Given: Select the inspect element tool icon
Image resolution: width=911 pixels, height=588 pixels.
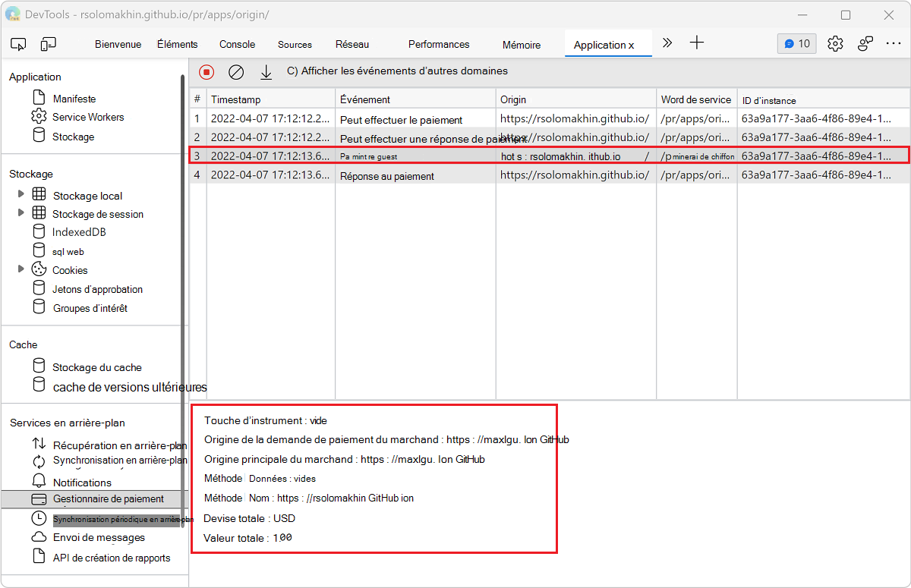Looking at the screenshot, I should coord(20,44).
